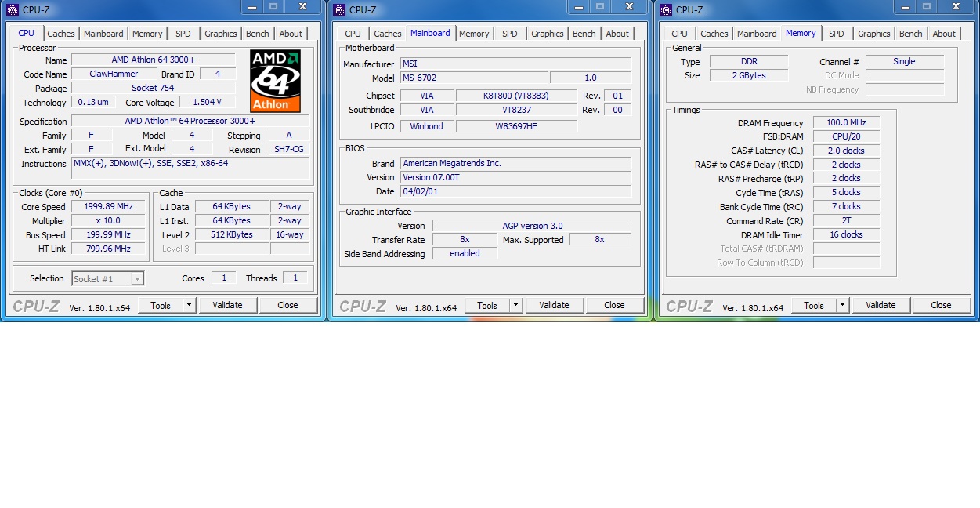Click Side Band Addressing value enabled
This screenshot has height=508, width=980.
click(x=465, y=253)
